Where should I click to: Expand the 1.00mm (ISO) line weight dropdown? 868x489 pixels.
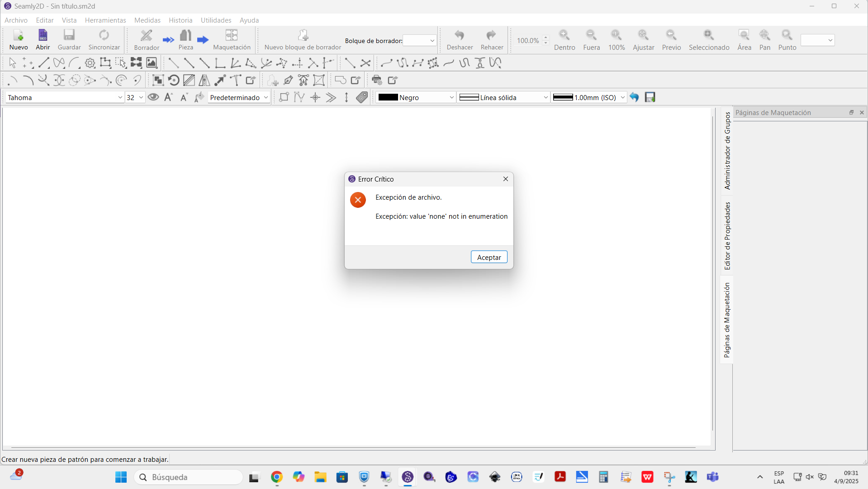click(589, 97)
